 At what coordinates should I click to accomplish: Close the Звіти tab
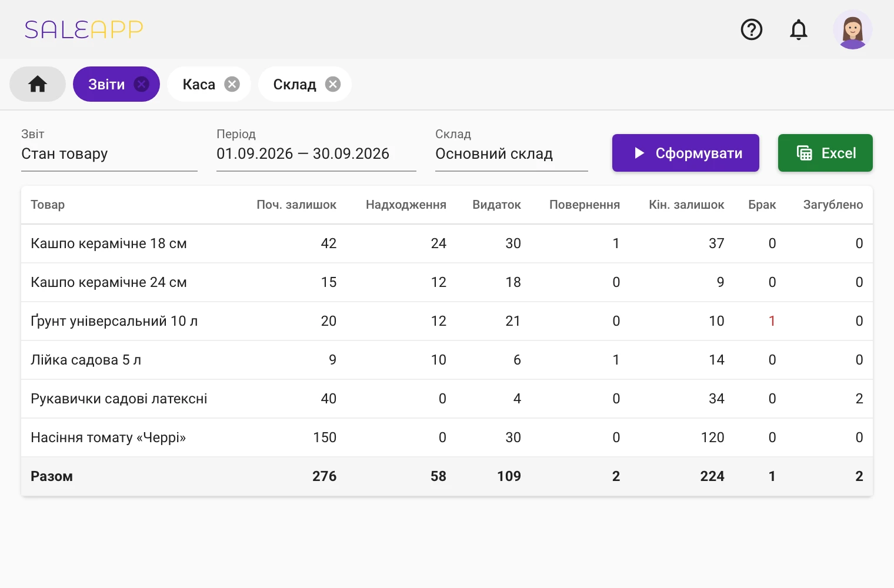(x=141, y=84)
